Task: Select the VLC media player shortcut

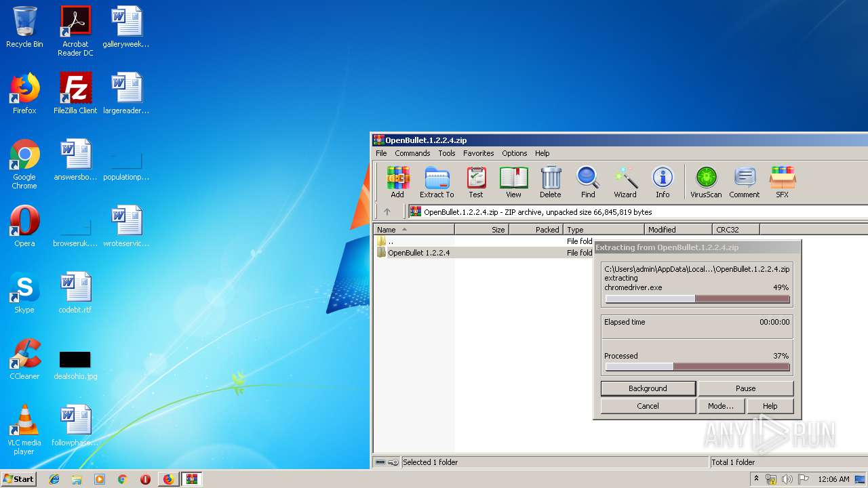Action: tap(24, 430)
